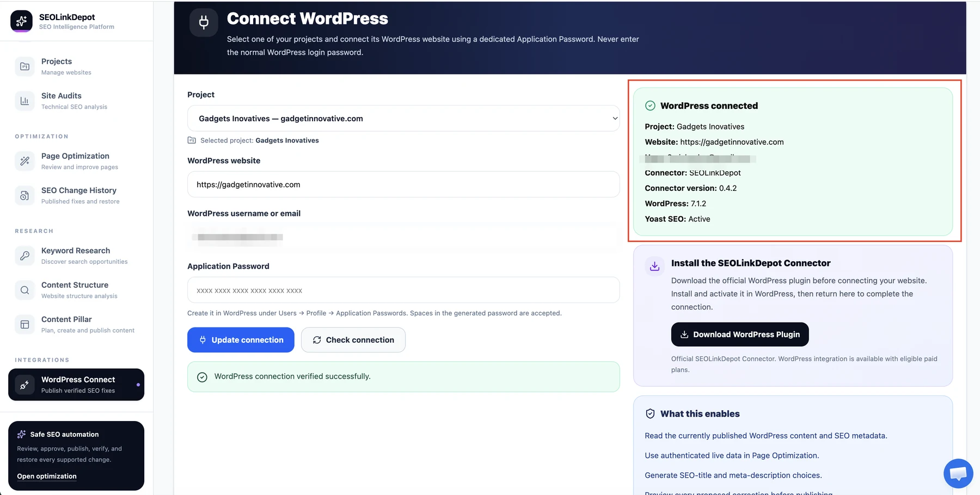
Task: Click the shield icon beside What this enables
Action: click(650, 414)
